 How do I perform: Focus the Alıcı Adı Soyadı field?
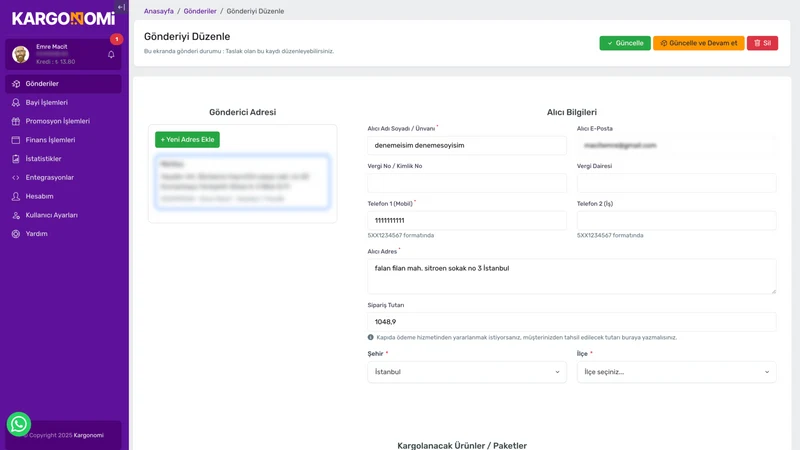click(467, 145)
